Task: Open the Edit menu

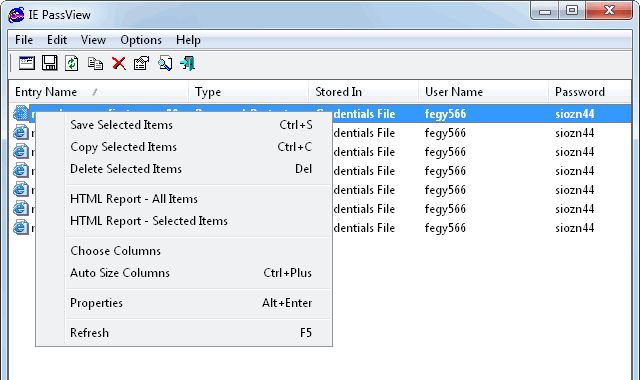Action: [57, 40]
